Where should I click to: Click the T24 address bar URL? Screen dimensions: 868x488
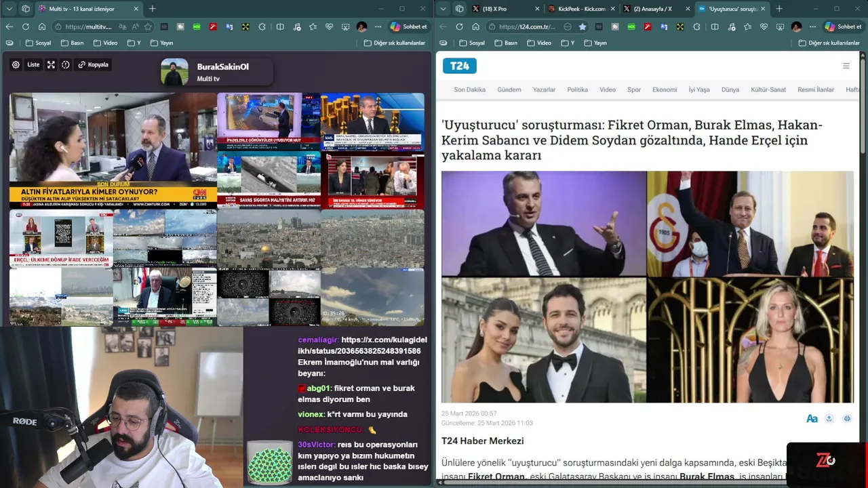528,26
